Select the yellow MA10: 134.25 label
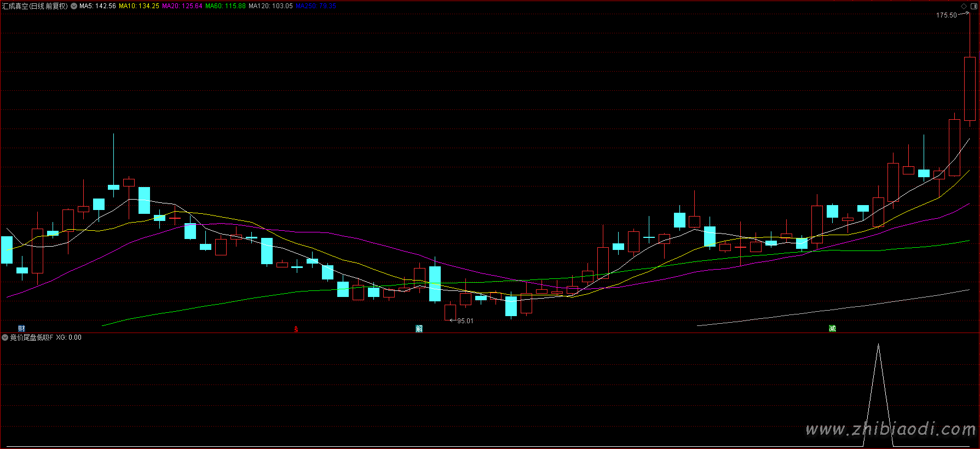 tap(139, 6)
